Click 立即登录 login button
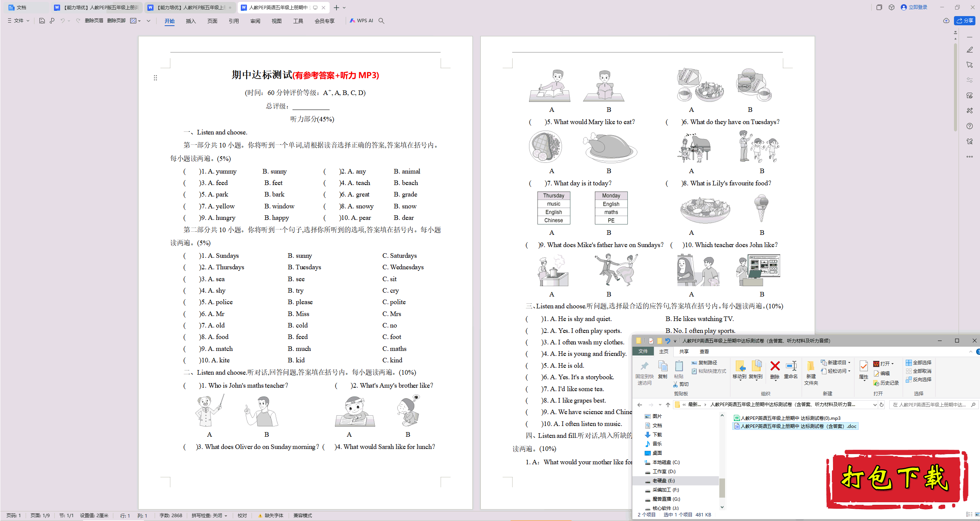 point(914,7)
